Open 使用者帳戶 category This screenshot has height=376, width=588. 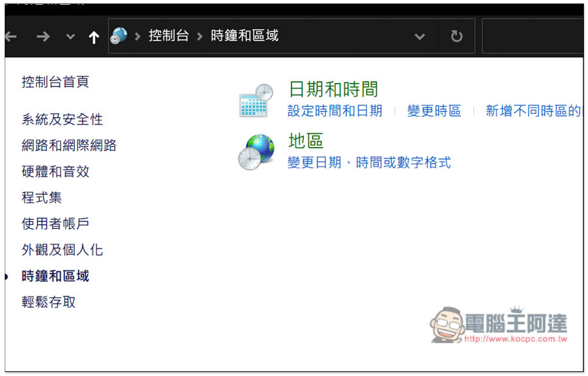point(55,224)
